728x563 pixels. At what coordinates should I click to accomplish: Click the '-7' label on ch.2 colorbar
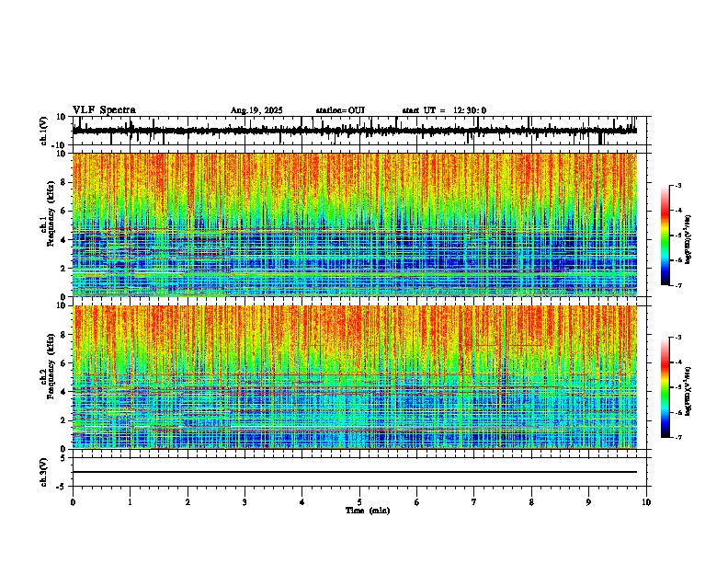pos(678,438)
